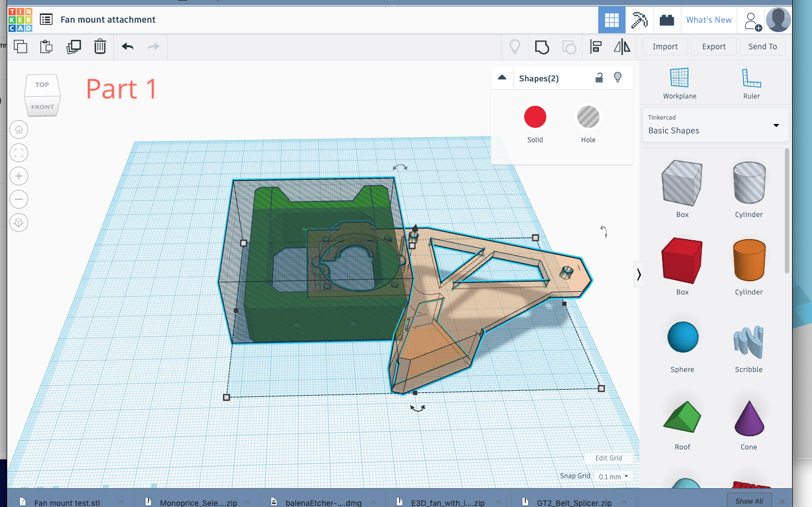
Task: Expand options for Fan mount test.stl download
Action: click(x=122, y=502)
